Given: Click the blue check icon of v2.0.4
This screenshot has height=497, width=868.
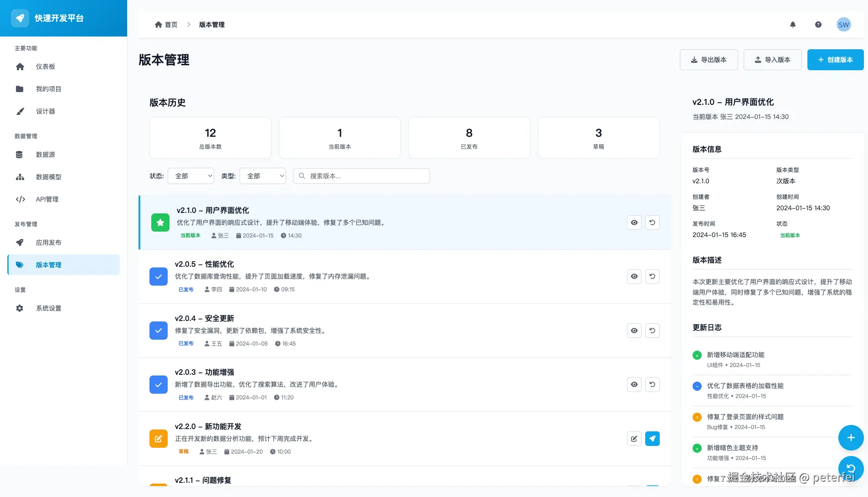Looking at the screenshot, I should [x=159, y=331].
